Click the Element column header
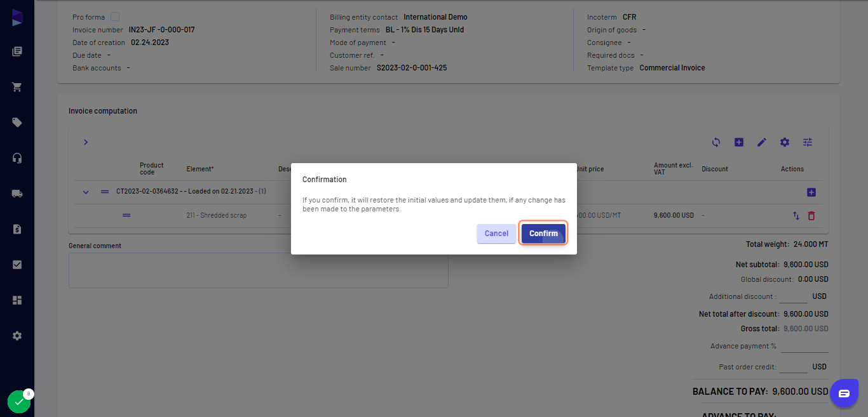Screen dimensions: 868x417 pyautogui.click(x=200, y=169)
